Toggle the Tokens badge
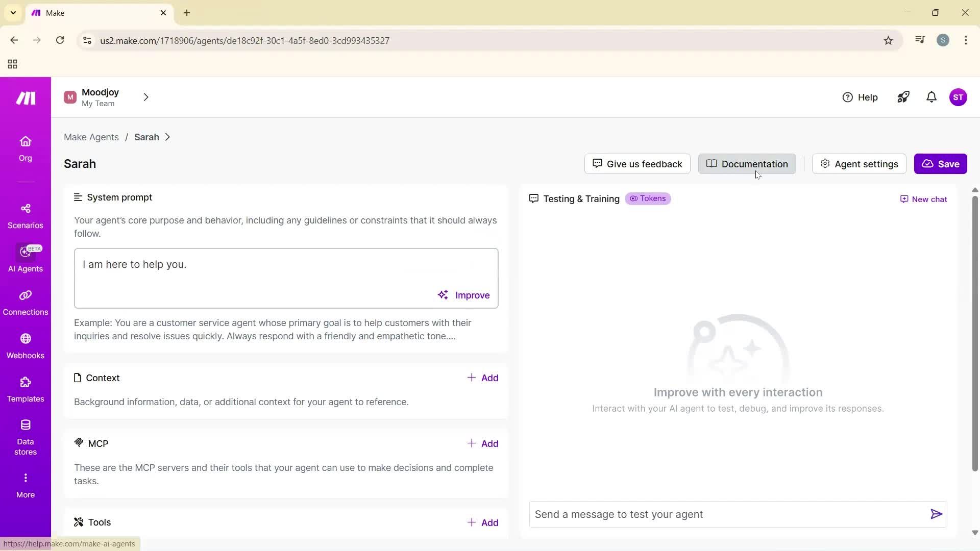This screenshot has height=551, width=980. [x=648, y=198]
